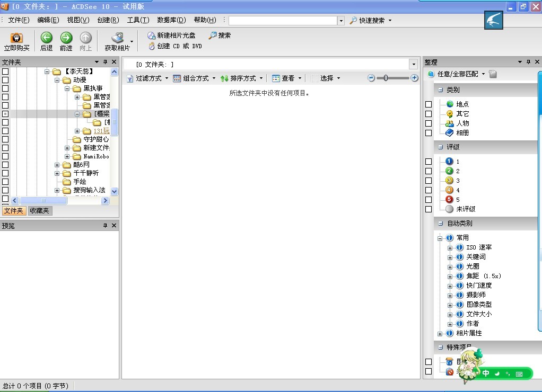The width and height of the screenshot is (542, 392).
Task: Check the 未评级 checkbox
Action: pyautogui.click(x=429, y=209)
